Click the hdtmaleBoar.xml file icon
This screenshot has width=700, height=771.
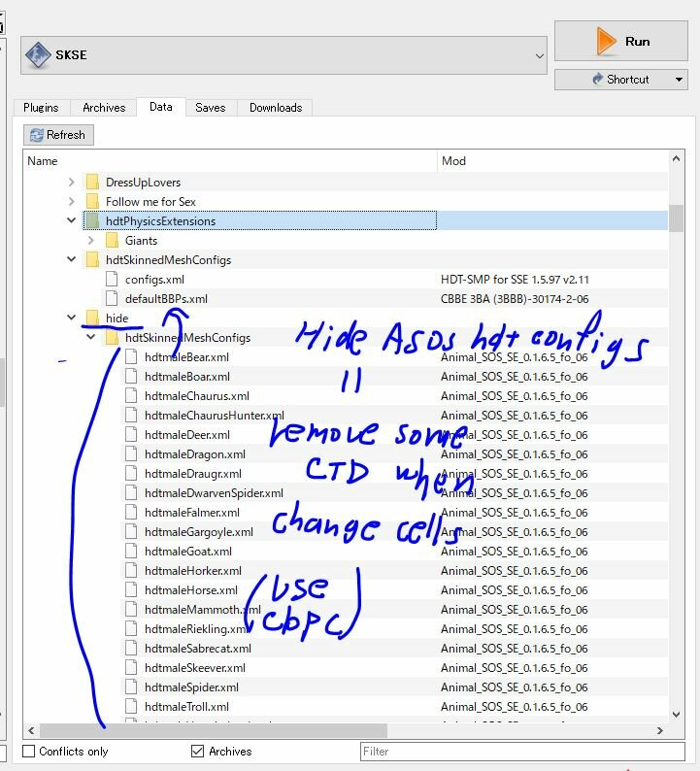click(131, 377)
